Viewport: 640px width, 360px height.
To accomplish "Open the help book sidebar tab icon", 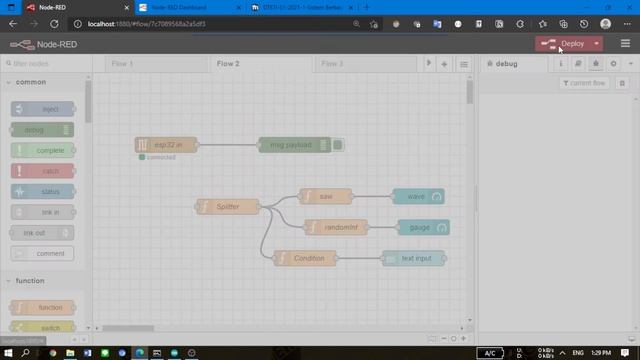I will coord(578,64).
